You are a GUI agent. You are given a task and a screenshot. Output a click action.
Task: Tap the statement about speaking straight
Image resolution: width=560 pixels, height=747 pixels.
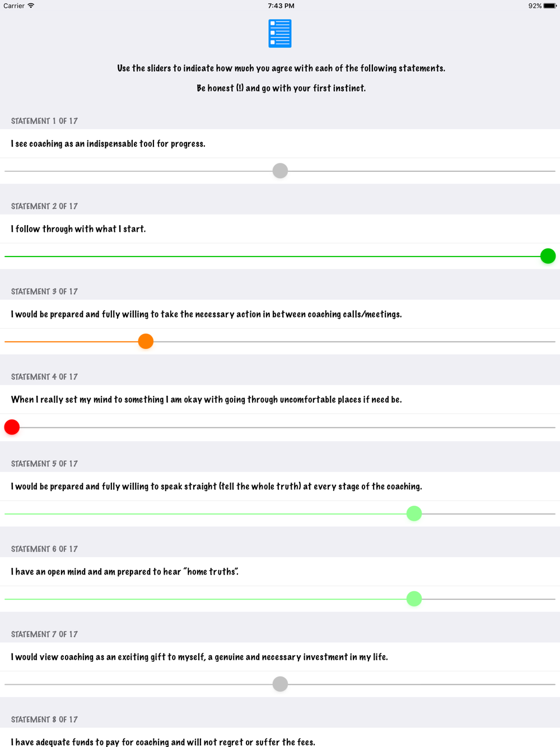click(216, 487)
